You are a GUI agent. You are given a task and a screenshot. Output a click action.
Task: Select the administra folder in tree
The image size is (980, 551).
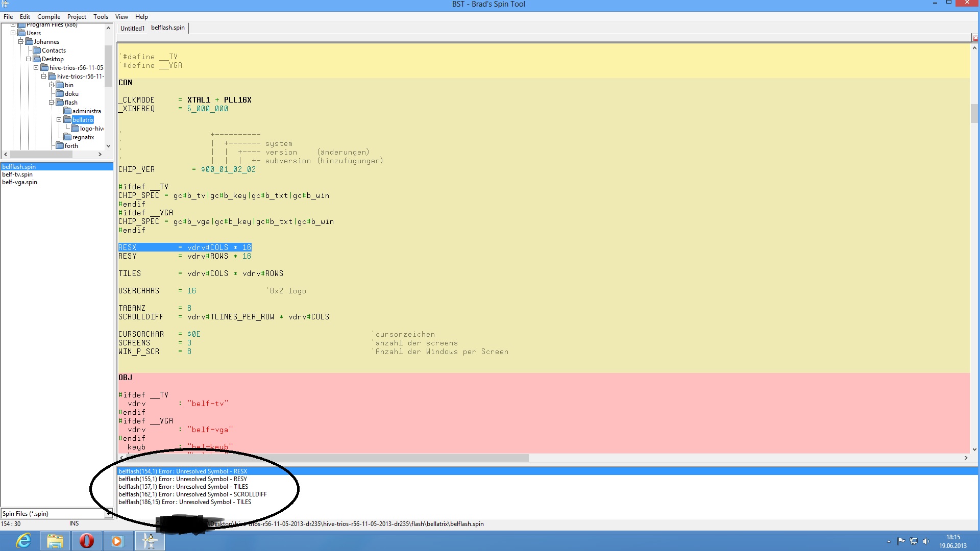point(86,111)
